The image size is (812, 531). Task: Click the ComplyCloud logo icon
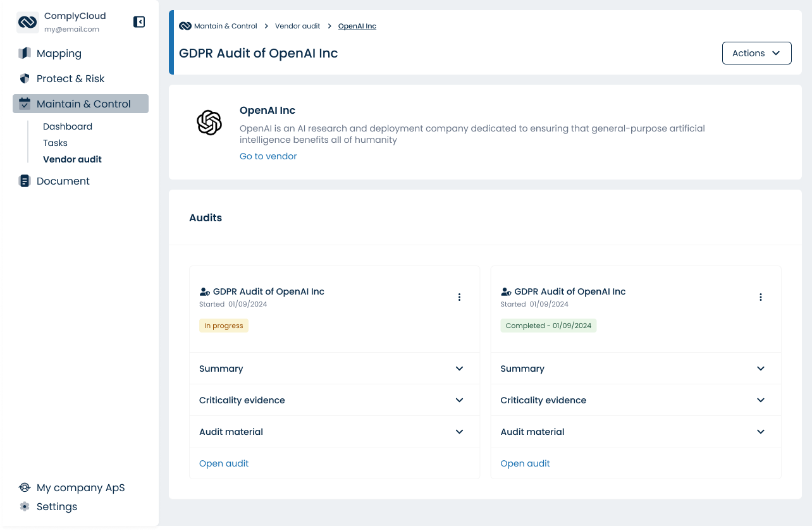(x=28, y=22)
